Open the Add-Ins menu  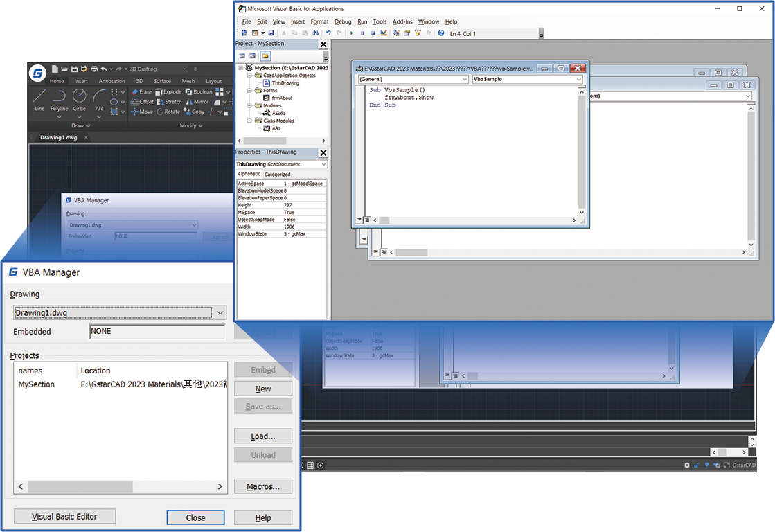click(x=402, y=21)
